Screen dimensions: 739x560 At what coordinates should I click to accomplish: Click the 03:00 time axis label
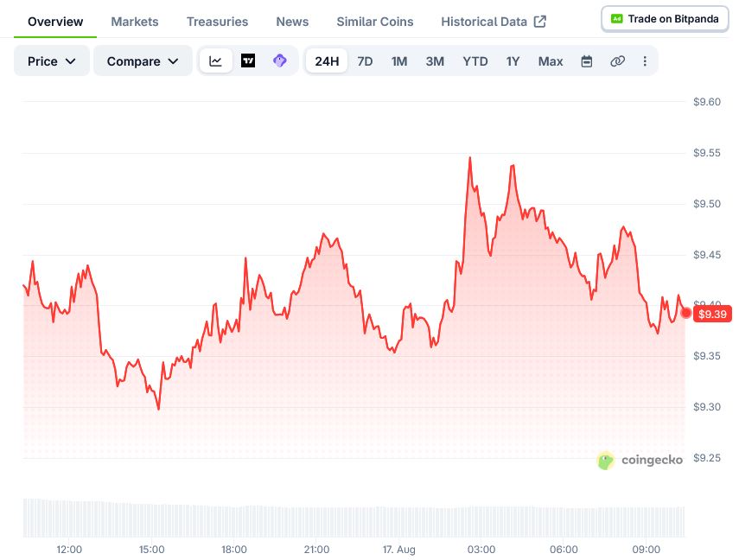click(x=481, y=550)
